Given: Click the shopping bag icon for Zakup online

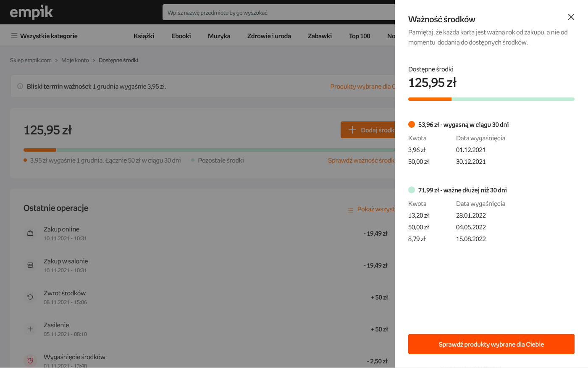Looking at the screenshot, I should click(x=30, y=233).
